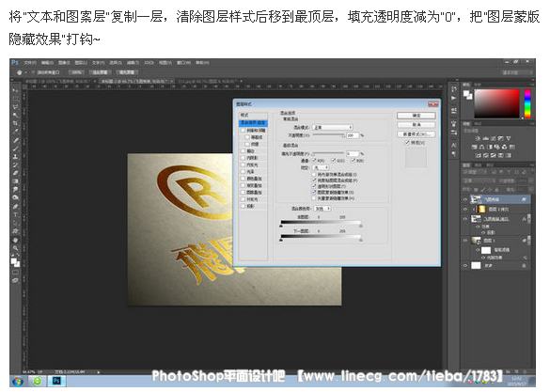The height and width of the screenshot is (392, 550).
Task: Select the Horizontal Type tool
Action: pos(15,215)
